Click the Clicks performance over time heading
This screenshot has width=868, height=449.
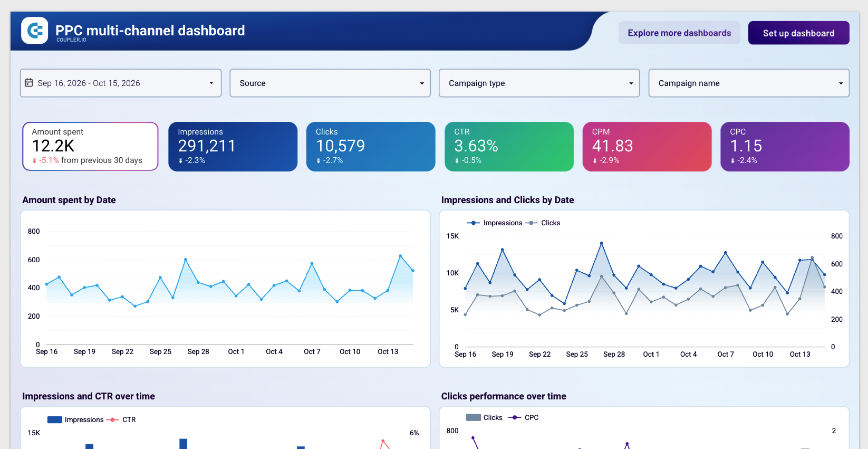(x=504, y=396)
